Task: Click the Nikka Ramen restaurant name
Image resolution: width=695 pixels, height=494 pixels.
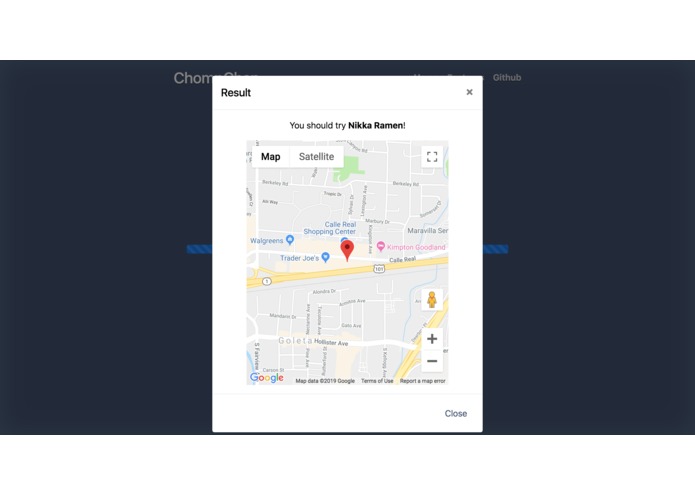Action: tap(375, 125)
